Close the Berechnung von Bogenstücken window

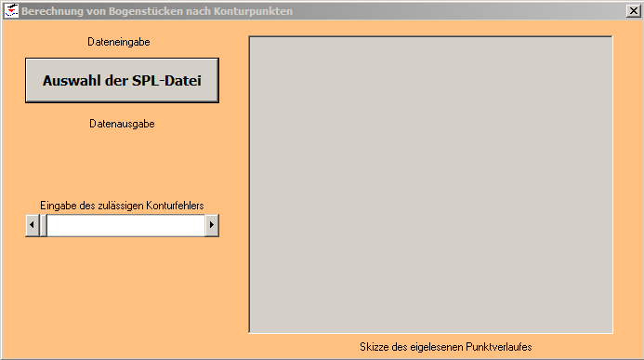[633, 11]
